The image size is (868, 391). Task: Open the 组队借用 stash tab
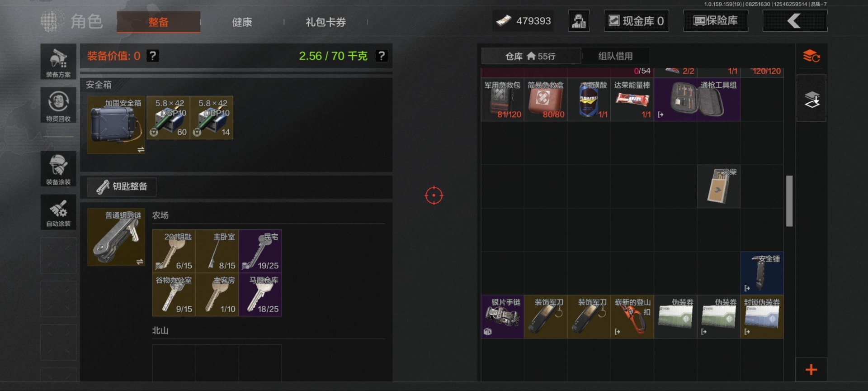(615, 56)
